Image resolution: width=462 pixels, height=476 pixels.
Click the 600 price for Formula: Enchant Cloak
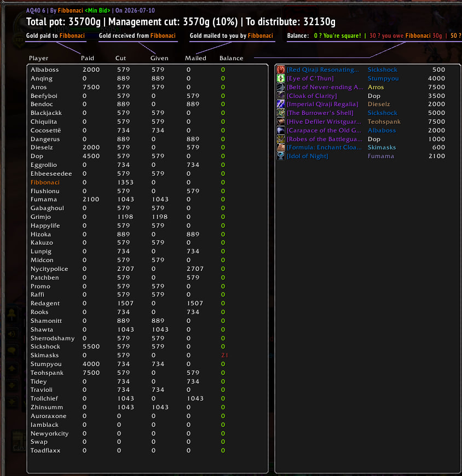[438, 148]
